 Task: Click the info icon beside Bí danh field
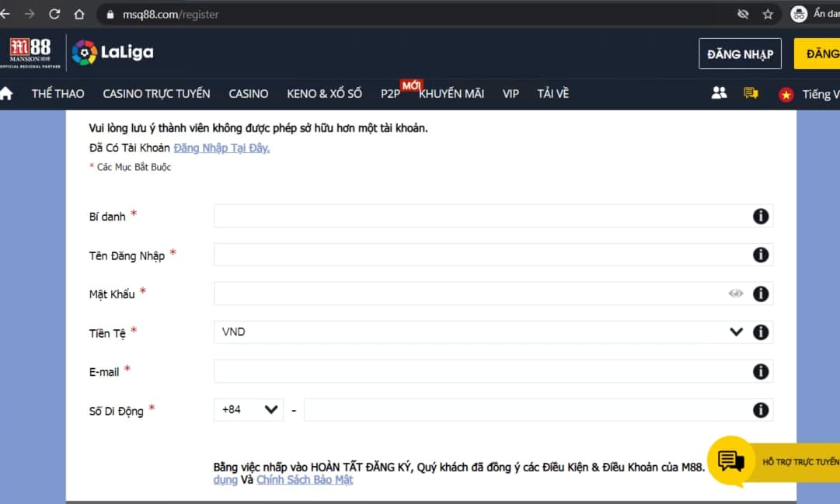tap(761, 216)
